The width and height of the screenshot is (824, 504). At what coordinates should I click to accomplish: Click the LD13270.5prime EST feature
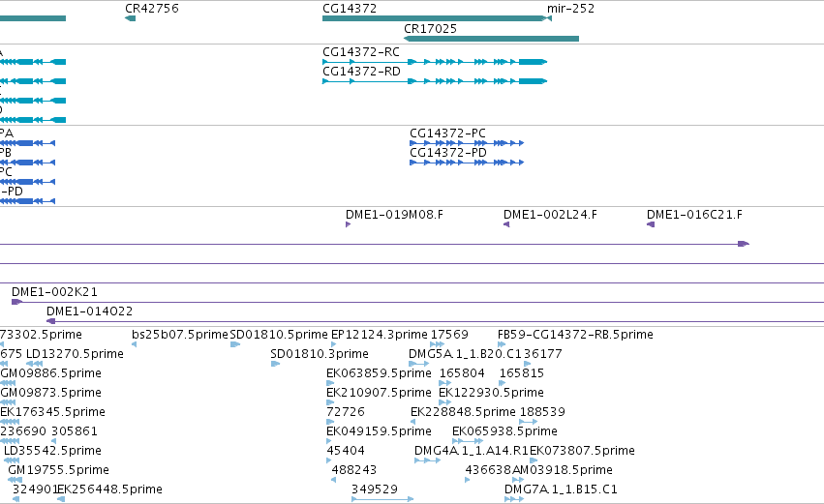click(x=34, y=364)
